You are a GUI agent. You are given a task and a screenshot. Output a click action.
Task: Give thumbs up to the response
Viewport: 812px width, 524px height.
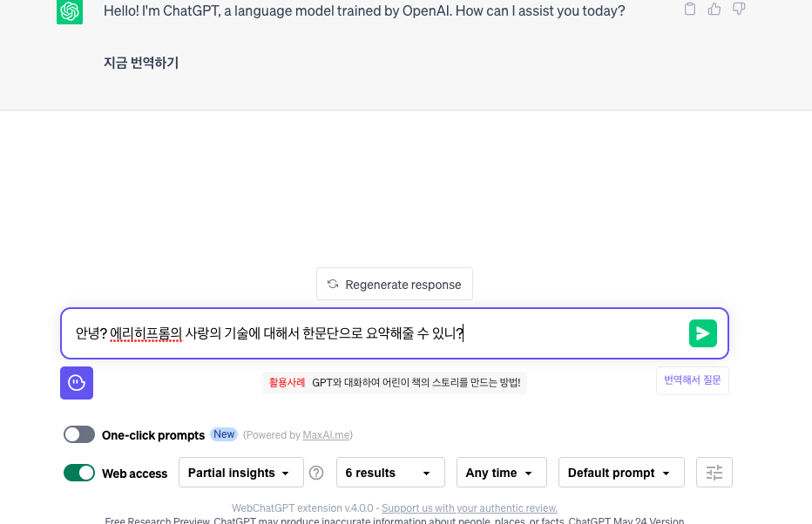(x=714, y=9)
